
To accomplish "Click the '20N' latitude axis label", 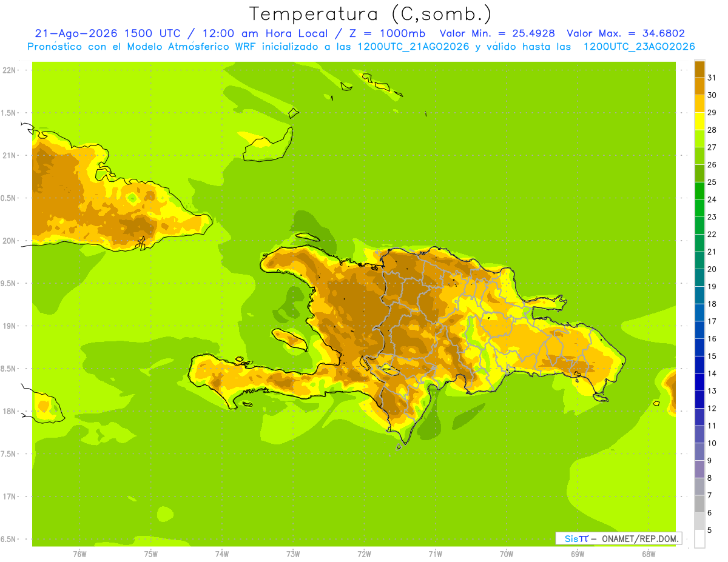I will point(8,241).
